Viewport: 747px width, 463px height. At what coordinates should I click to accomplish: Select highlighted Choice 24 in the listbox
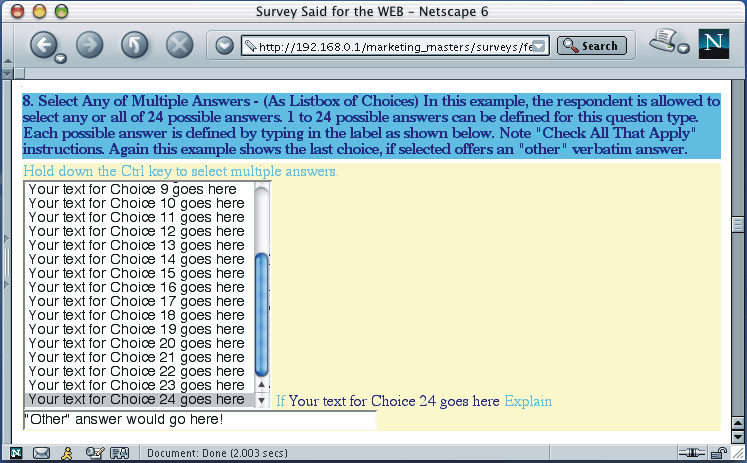tap(139, 400)
